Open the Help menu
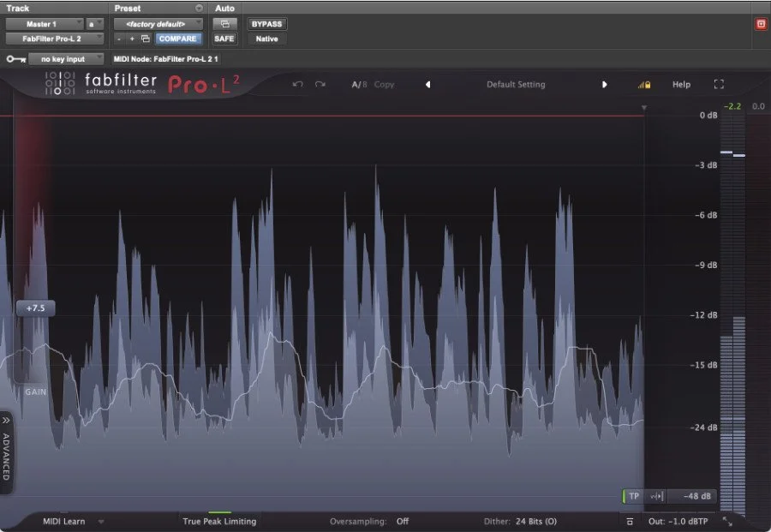Image resolution: width=771 pixels, height=532 pixels. tap(682, 85)
